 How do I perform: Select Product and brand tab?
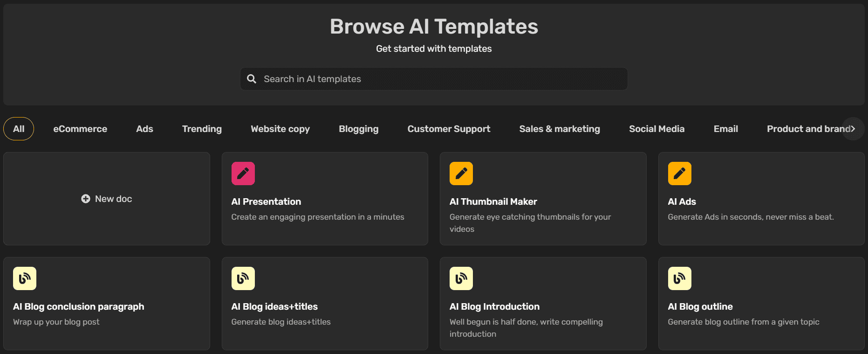(808, 129)
